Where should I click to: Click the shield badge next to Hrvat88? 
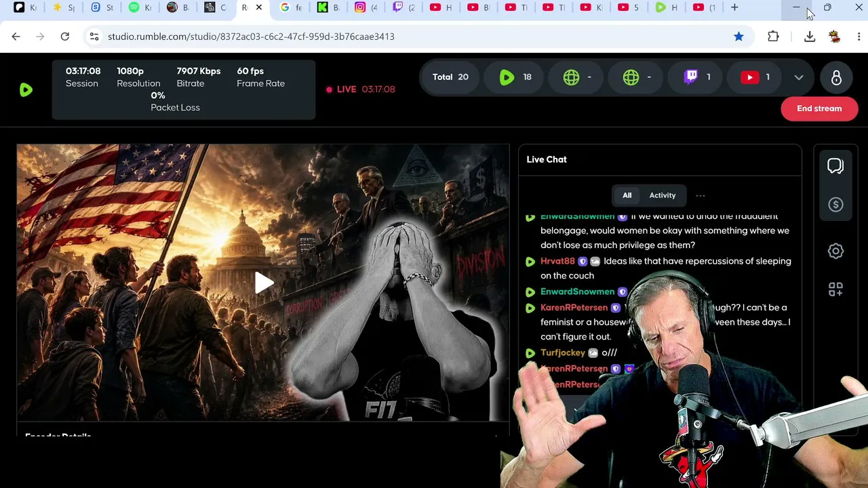pos(583,262)
